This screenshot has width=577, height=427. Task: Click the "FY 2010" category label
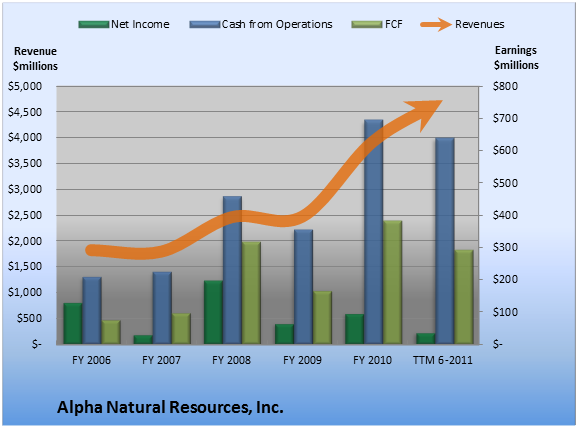[372, 360]
